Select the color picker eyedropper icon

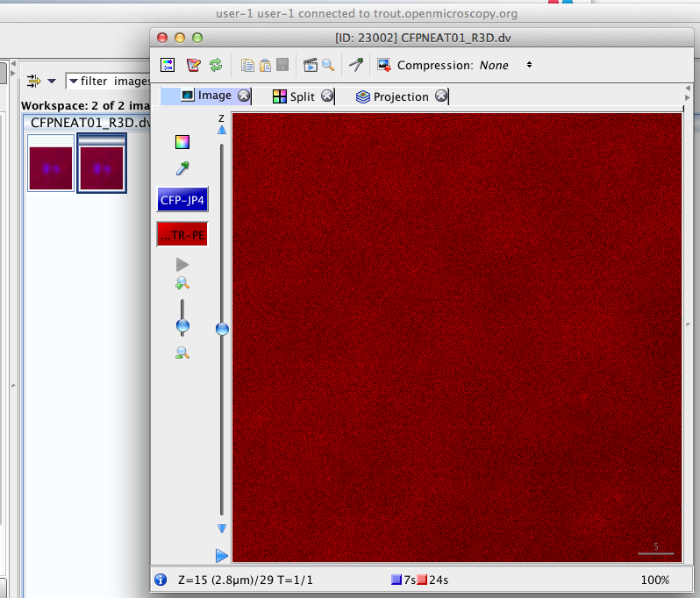tap(182, 168)
